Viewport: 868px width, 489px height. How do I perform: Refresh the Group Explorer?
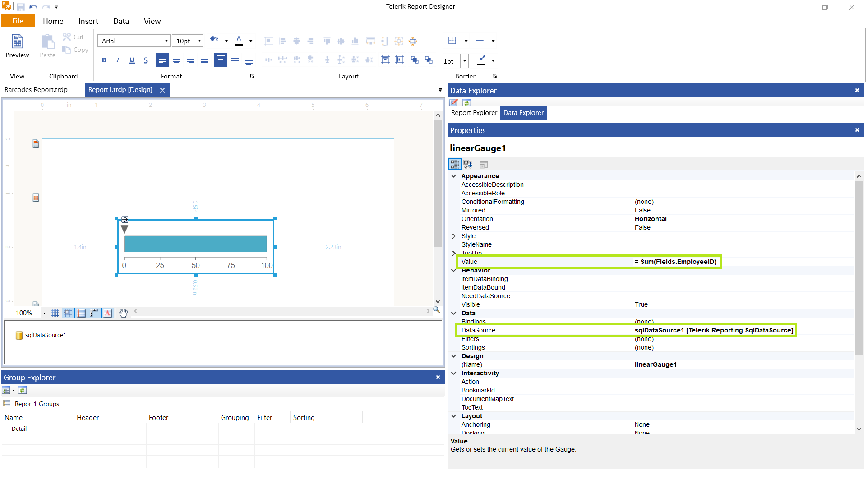coord(23,390)
